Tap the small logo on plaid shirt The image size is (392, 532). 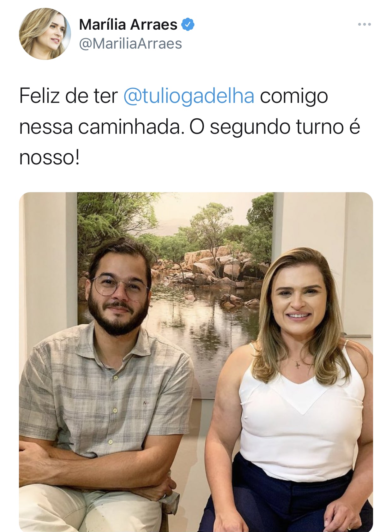coord(145,403)
